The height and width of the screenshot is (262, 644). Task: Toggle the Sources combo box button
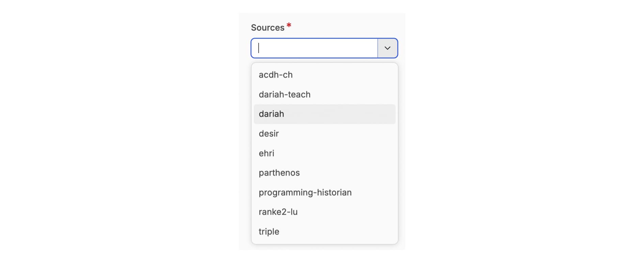pyautogui.click(x=387, y=48)
